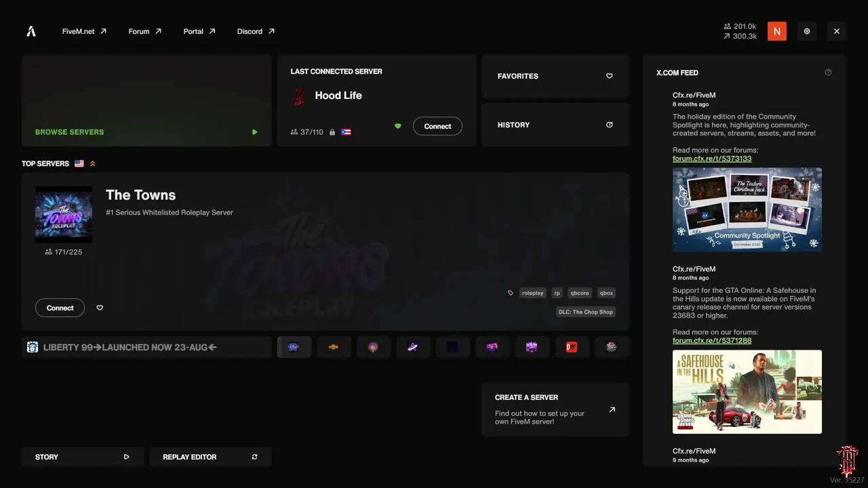Click the heart icon on Favorites
The height and width of the screenshot is (488, 868).
tap(609, 76)
